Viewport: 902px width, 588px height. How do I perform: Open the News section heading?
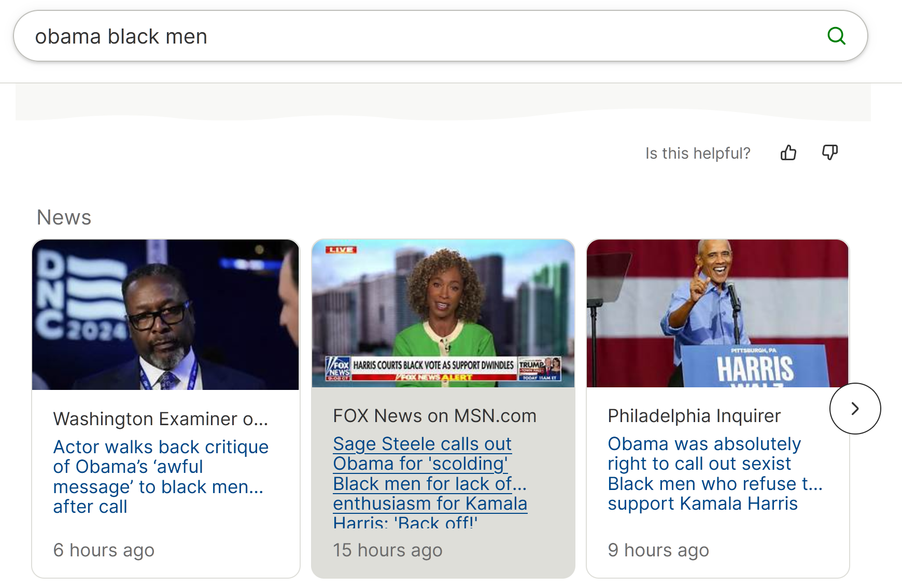tap(64, 217)
